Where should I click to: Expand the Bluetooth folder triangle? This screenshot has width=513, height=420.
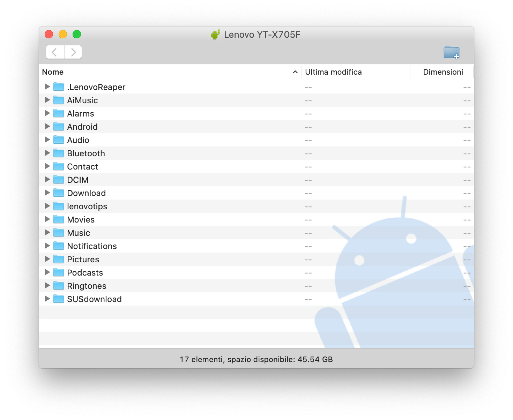coord(47,153)
